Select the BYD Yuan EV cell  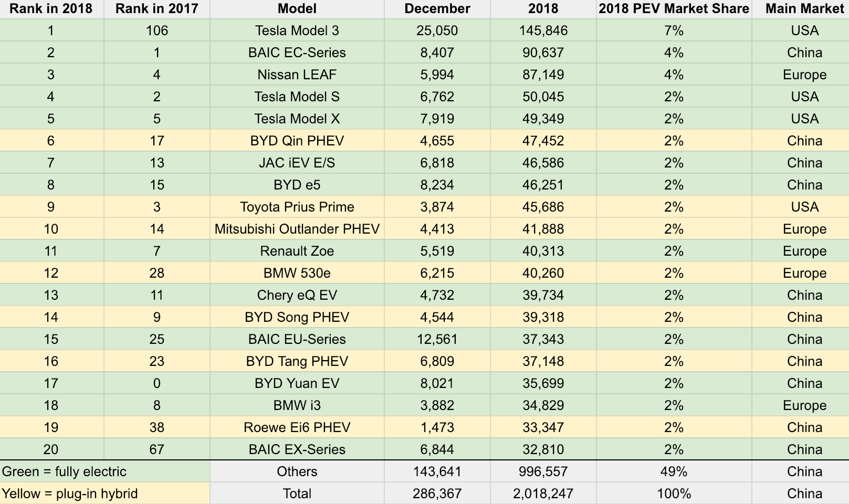point(297,383)
